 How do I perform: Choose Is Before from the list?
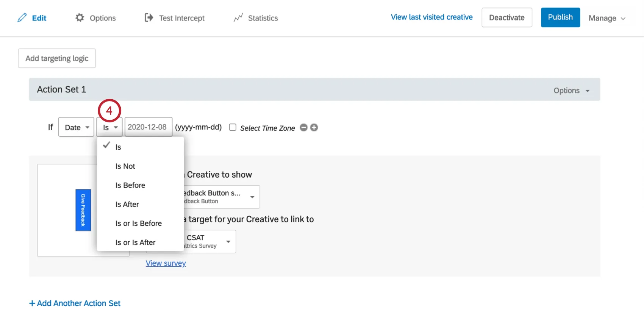tap(130, 185)
